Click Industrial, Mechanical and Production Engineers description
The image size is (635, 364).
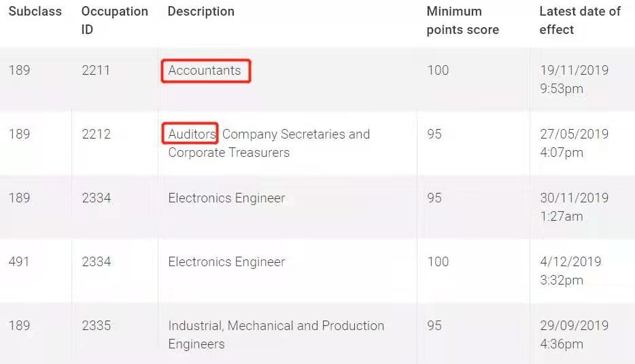[x=276, y=335]
